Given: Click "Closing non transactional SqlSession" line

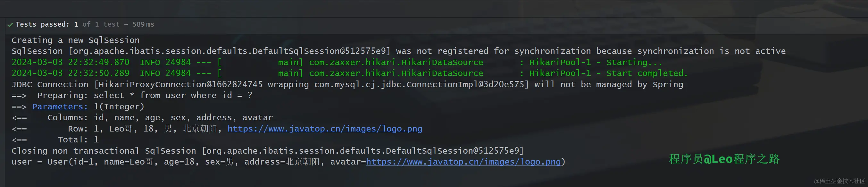Looking at the screenshot, I should click(268, 151).
